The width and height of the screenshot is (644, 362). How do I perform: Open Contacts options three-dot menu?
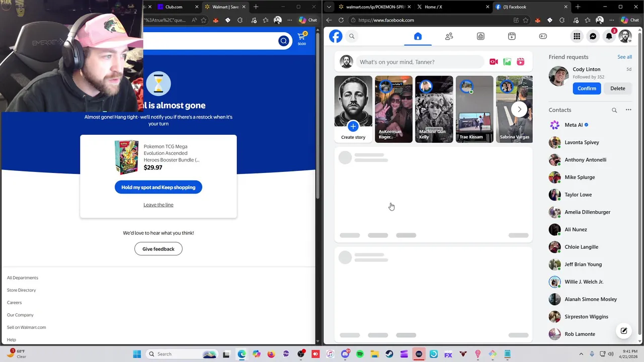628,110
